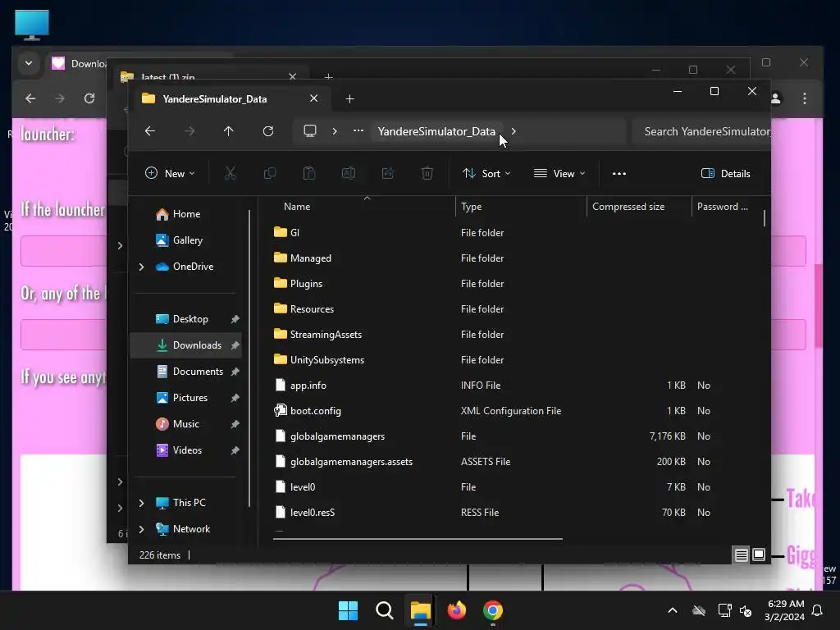This screenshot has width=840, height=630.
Task: Click the horizontal scrollbar in file list
Action: click(418, 539)
